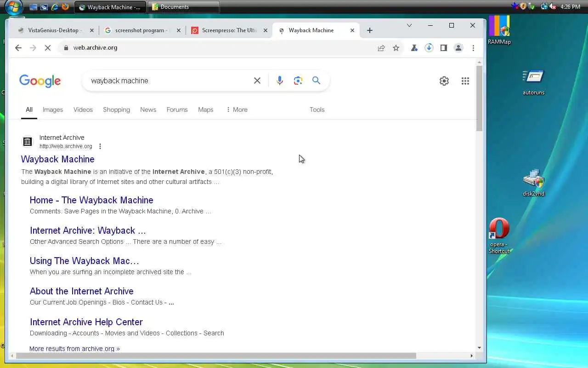Open the Chrome three-dot menu
588x368 pixels.
pos(473,48)
